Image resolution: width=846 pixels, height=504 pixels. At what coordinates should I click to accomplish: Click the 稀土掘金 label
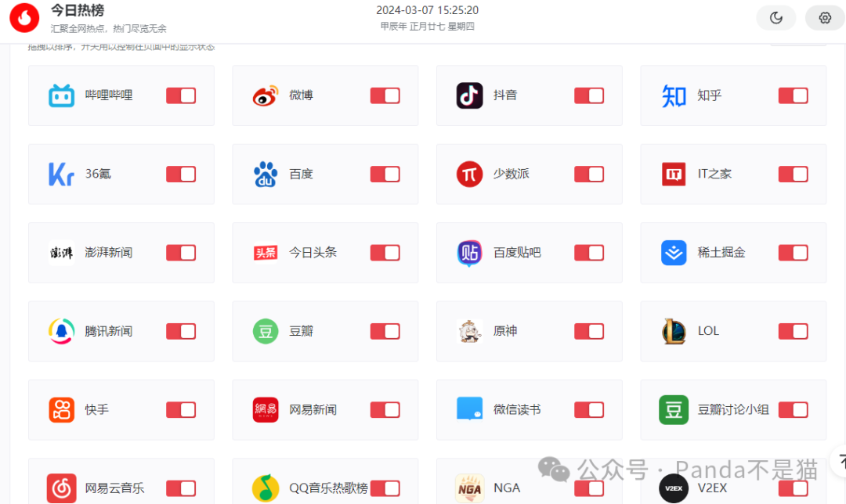(721, 252)
